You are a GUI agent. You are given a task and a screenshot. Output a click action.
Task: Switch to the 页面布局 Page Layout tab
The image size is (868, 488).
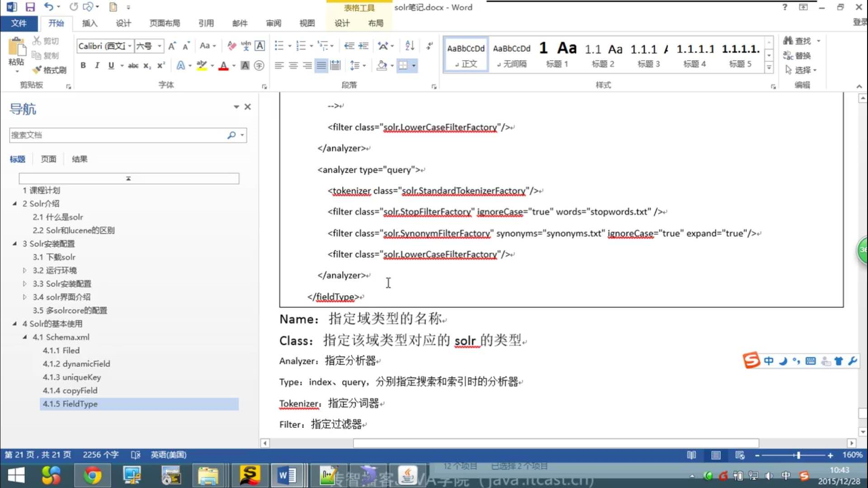point(165,23)
